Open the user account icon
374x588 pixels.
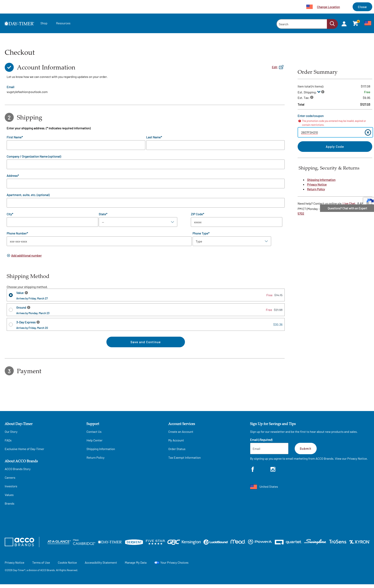coord(344,24)
